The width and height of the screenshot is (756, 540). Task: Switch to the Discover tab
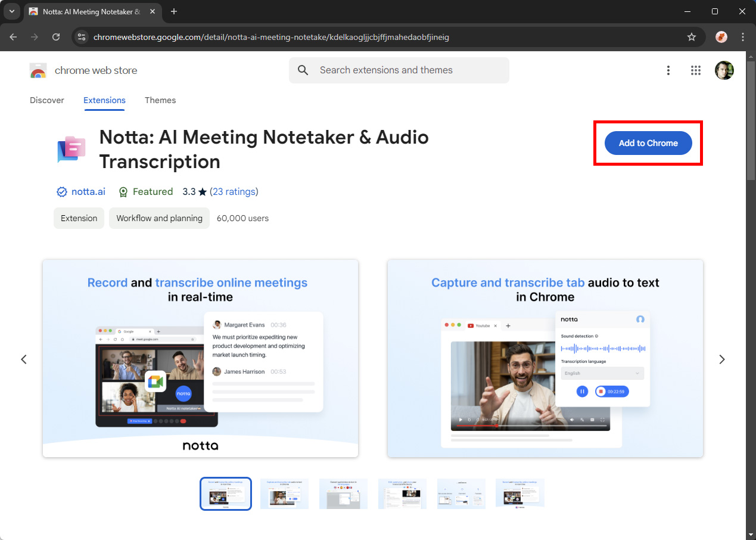[x=47, y=100]
